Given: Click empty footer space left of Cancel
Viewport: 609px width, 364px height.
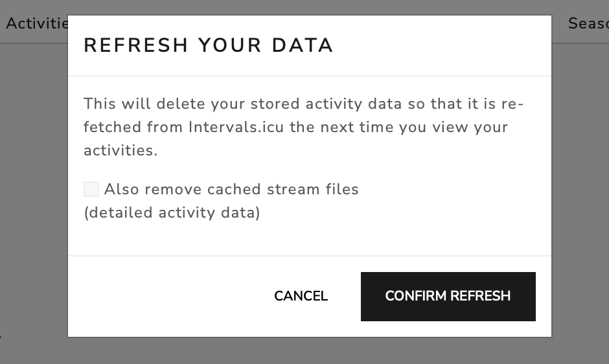Looking at the screenshot, I should (162, 296).
